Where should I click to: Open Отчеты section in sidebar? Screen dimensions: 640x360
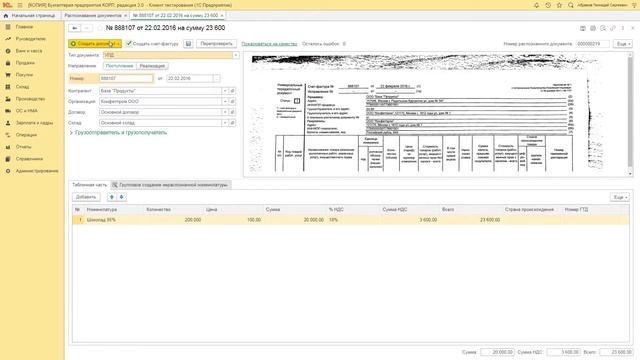(23, 147)
